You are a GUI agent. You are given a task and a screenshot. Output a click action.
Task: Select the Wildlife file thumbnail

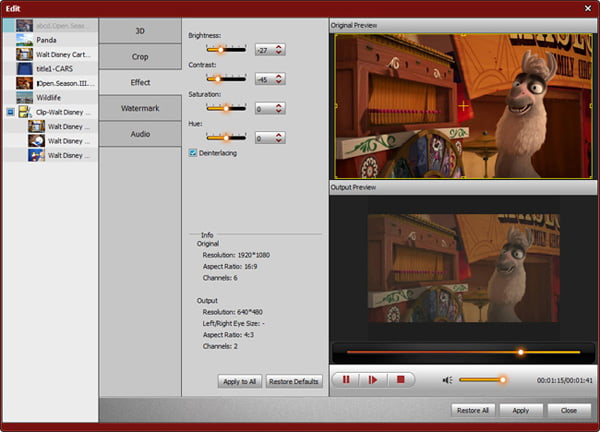24,98
